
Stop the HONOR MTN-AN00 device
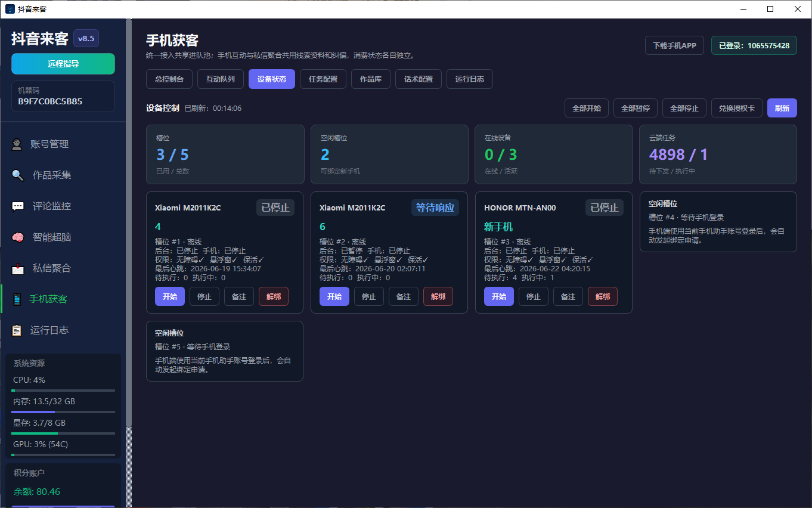click(534, 296)
